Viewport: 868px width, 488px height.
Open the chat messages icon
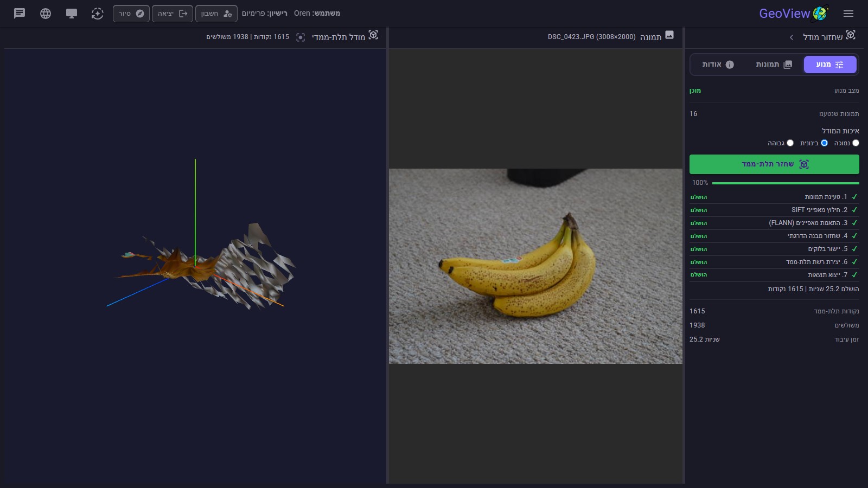coord(20,14)
